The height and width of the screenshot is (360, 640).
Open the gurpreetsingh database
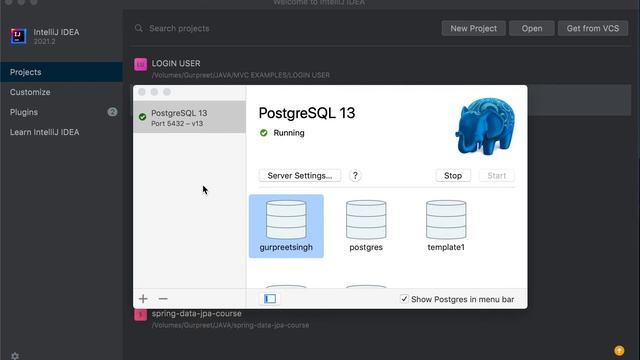pyautogui.click(x=286, y=226)
